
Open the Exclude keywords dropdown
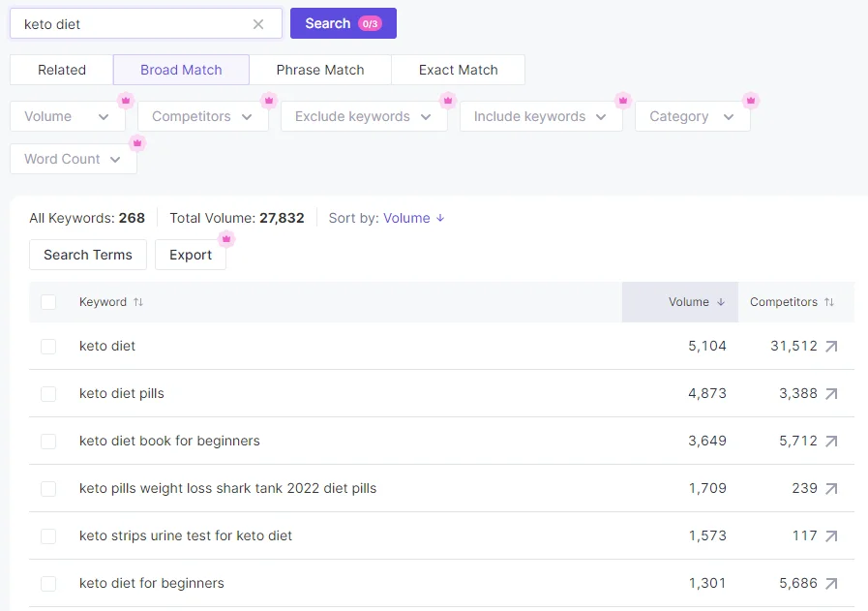click(x=364, y=117)
